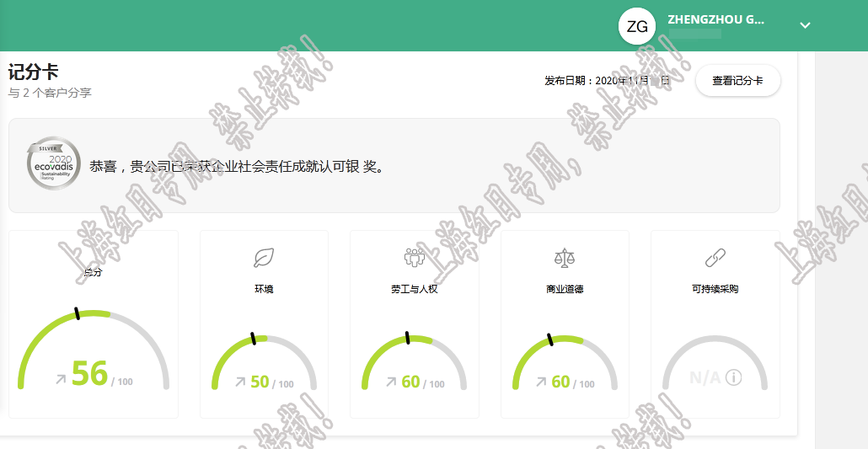Click the 环境 score value 50
Screen dimensions: 868x449
260,382
